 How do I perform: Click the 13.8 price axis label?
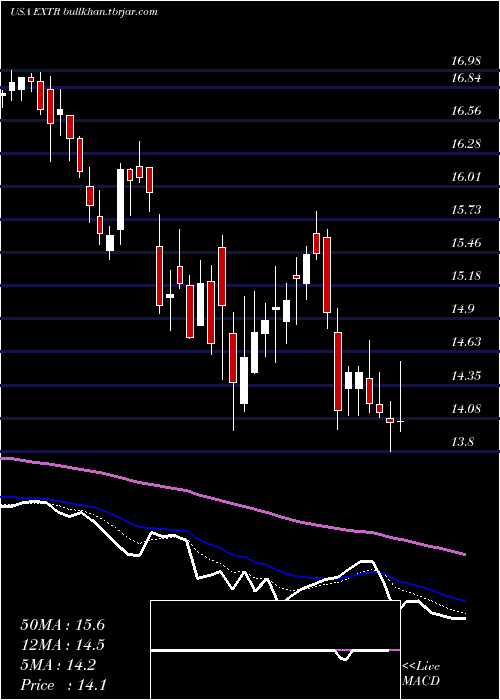tap(464, 442)
